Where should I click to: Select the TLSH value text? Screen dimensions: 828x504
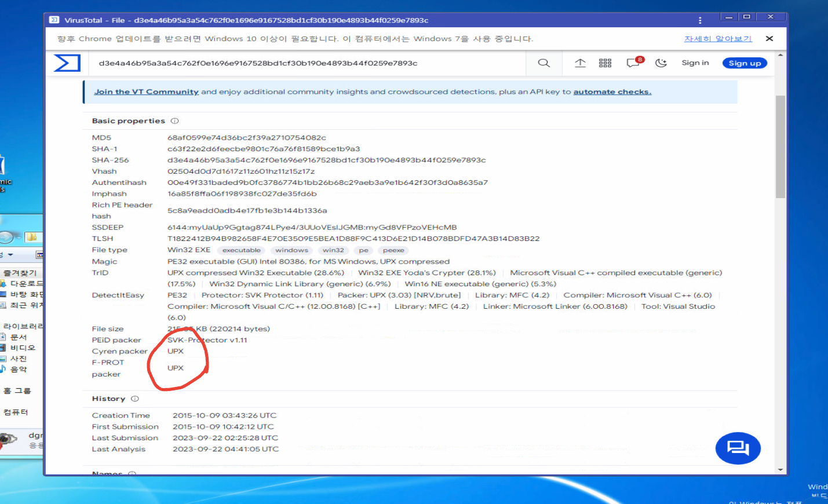point(353,239)
